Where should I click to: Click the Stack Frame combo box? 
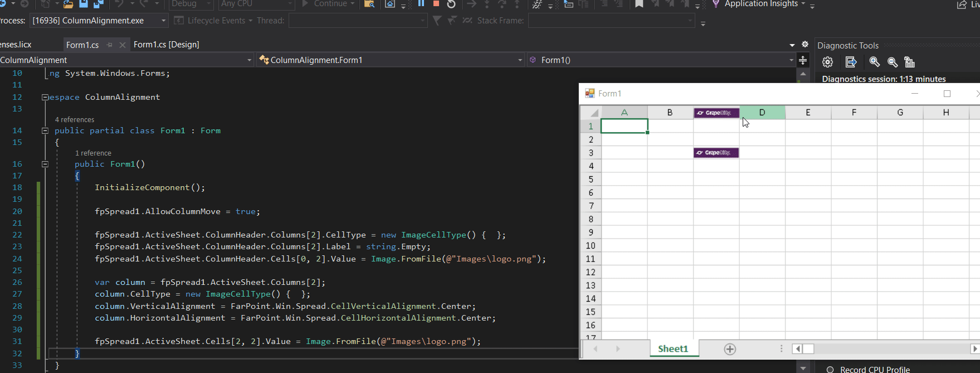(x=611, y=21)
